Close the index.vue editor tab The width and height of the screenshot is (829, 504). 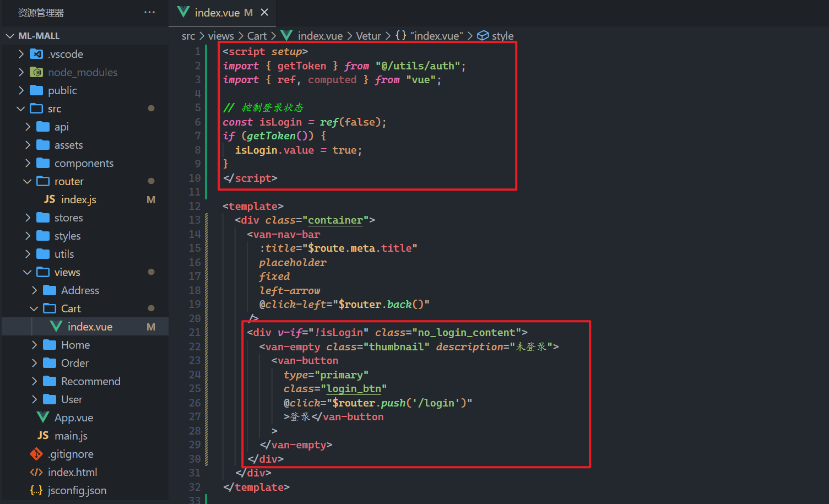(x=264, y=12)
